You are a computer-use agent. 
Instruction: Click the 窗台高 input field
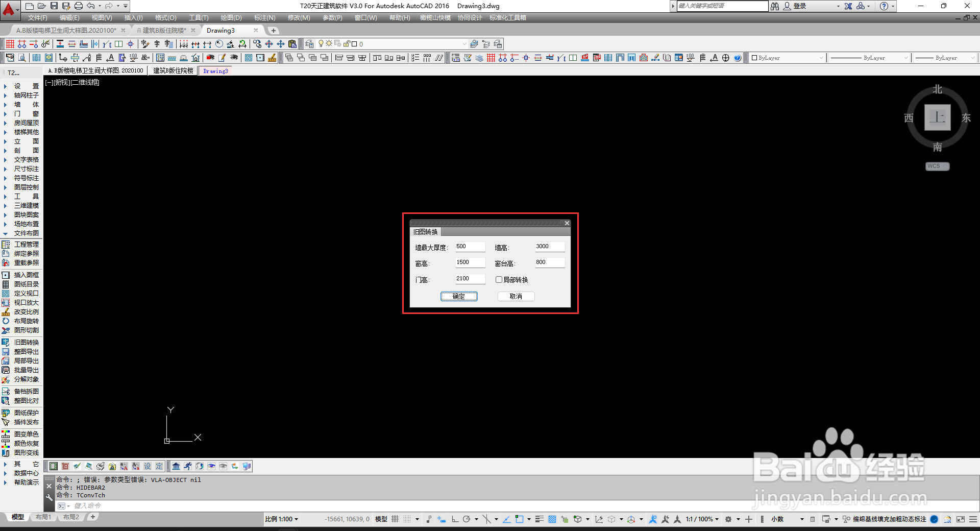click(550, 262)
